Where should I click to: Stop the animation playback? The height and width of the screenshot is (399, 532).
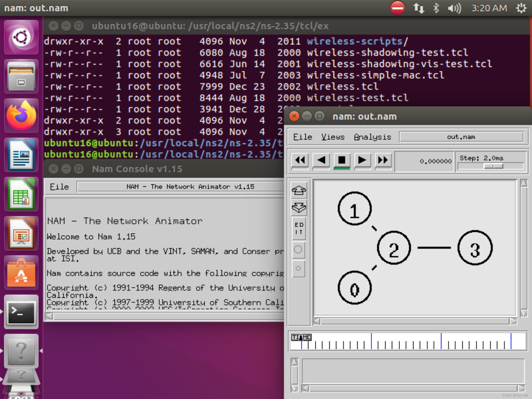(x=342, y=160)
